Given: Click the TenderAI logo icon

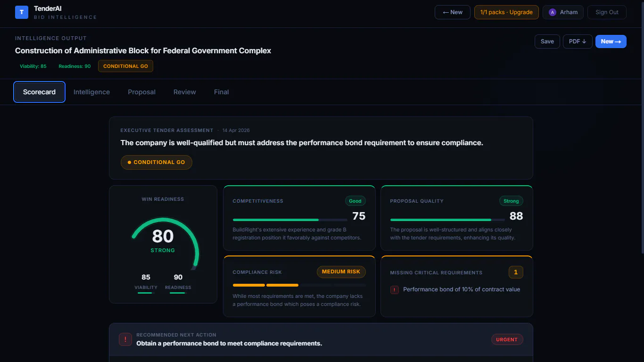Looking at the screenshot, I should (x=22, y=12).
